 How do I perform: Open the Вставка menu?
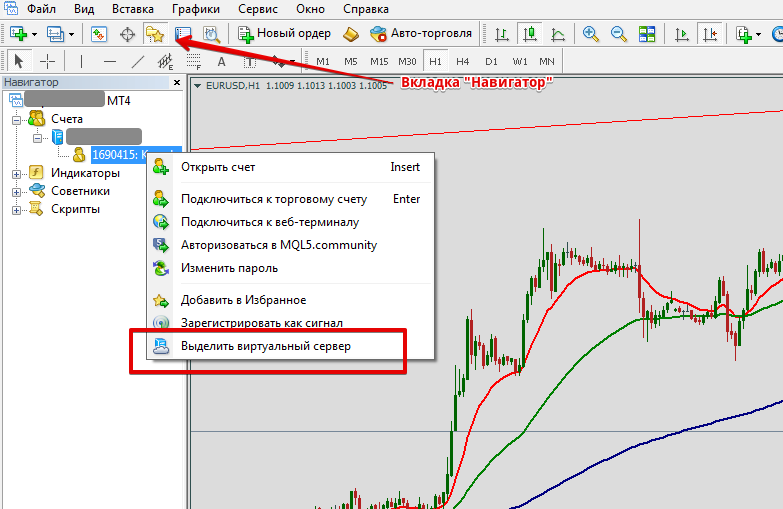[x=133, y=9]
